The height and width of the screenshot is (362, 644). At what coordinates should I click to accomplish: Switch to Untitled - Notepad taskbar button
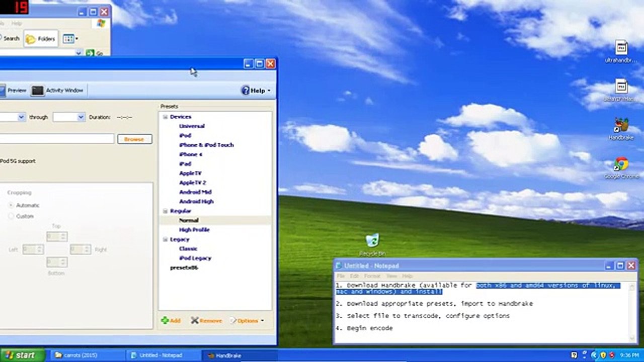click(x=163, y=355)
